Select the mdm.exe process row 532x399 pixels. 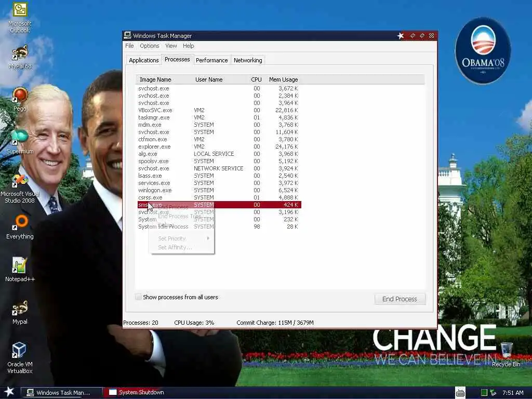219,125
